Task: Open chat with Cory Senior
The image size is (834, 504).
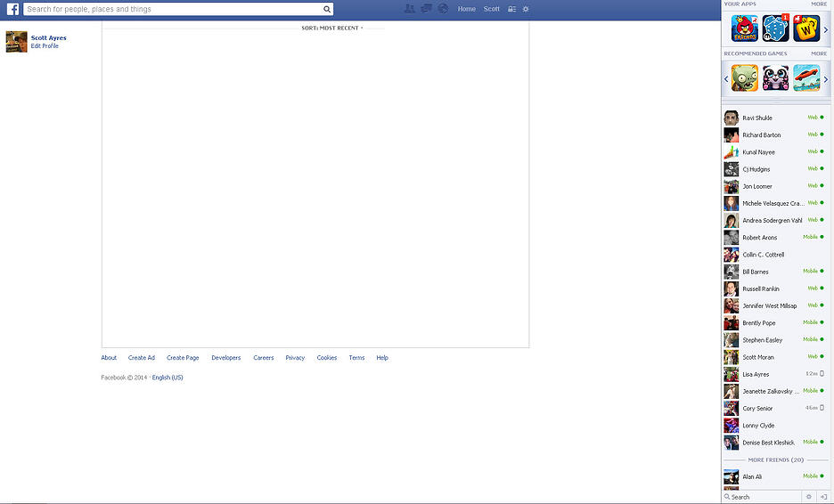Action: click(774, 409)
